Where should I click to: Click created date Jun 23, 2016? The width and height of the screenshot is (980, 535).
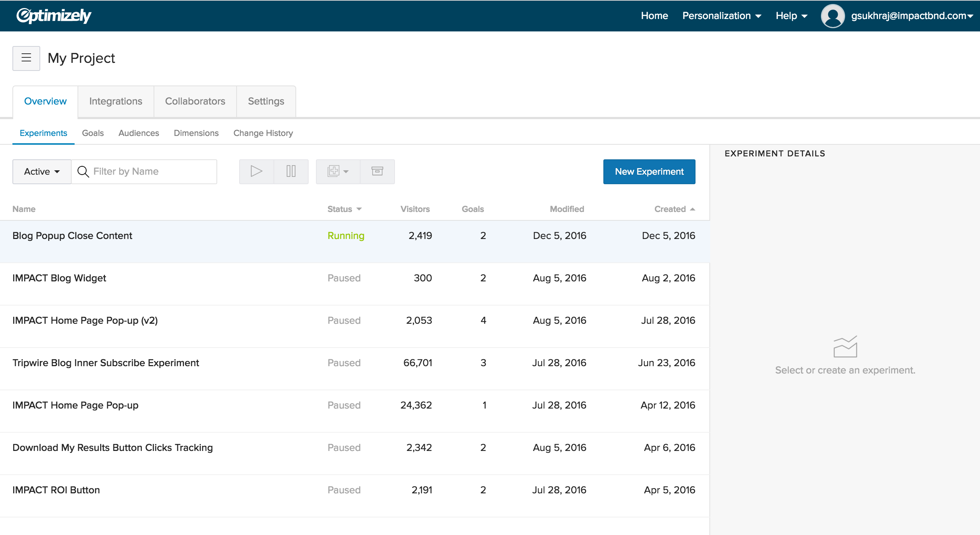(667, 363)
